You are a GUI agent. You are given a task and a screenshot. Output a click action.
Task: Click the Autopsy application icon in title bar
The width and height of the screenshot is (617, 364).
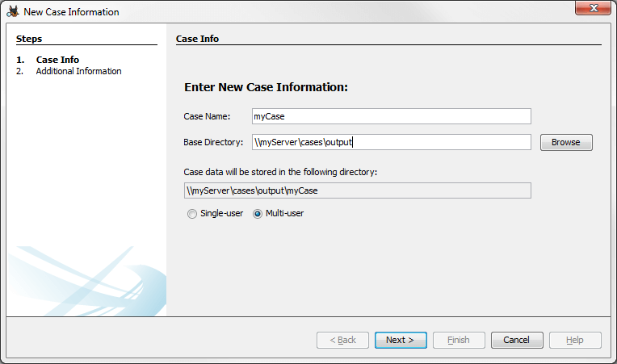coord(13,12)
